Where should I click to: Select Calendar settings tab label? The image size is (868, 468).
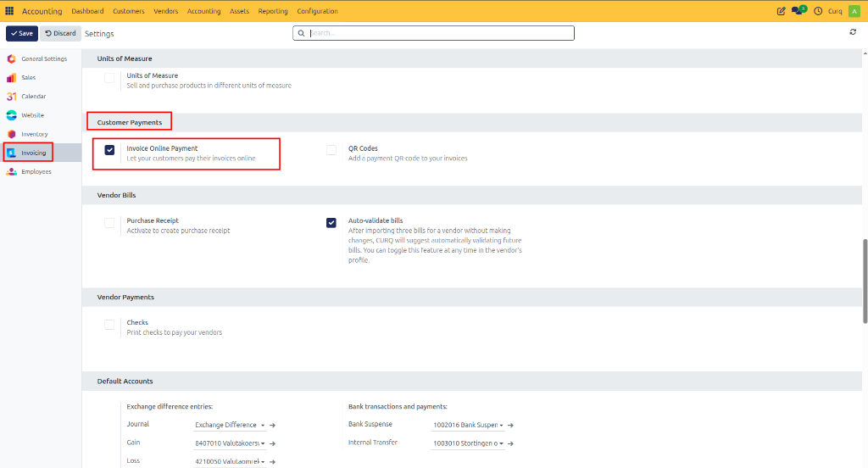point(34,97)
